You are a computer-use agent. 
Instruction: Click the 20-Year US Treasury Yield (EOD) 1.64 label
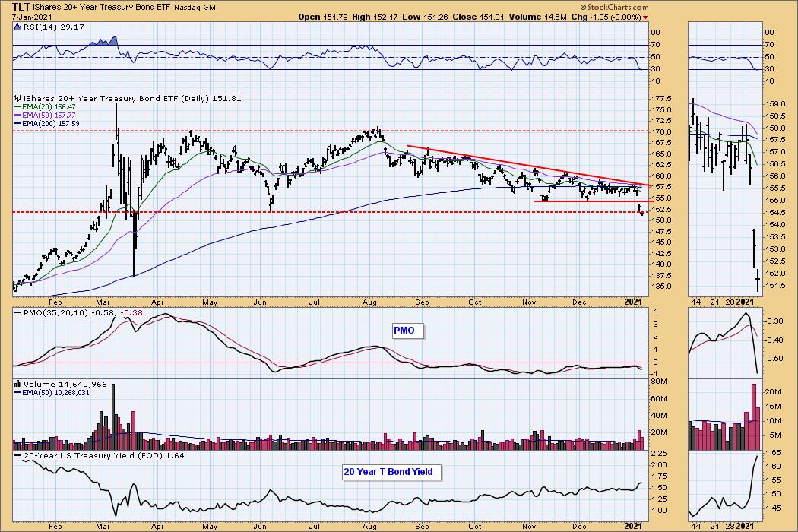(x=104, y=456)
